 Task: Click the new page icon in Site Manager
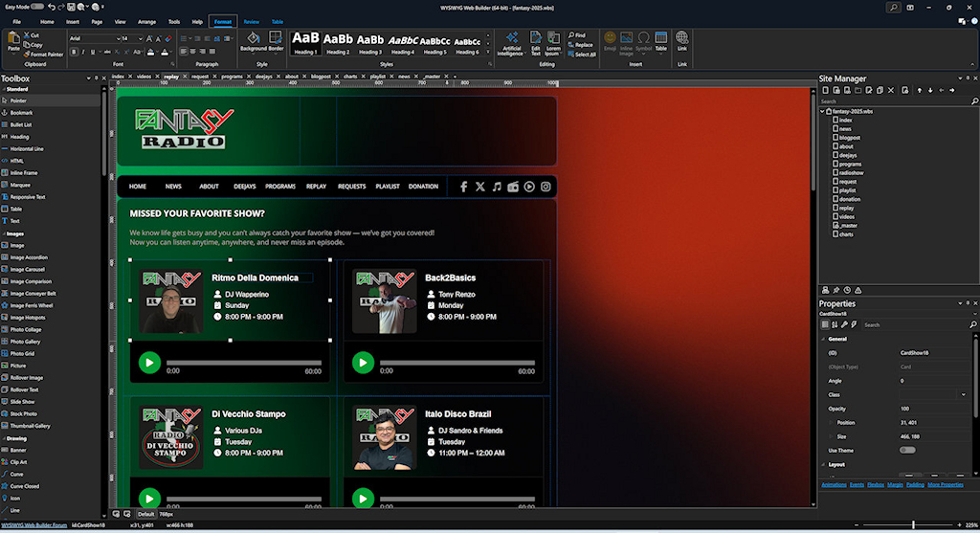click(826, 91)
